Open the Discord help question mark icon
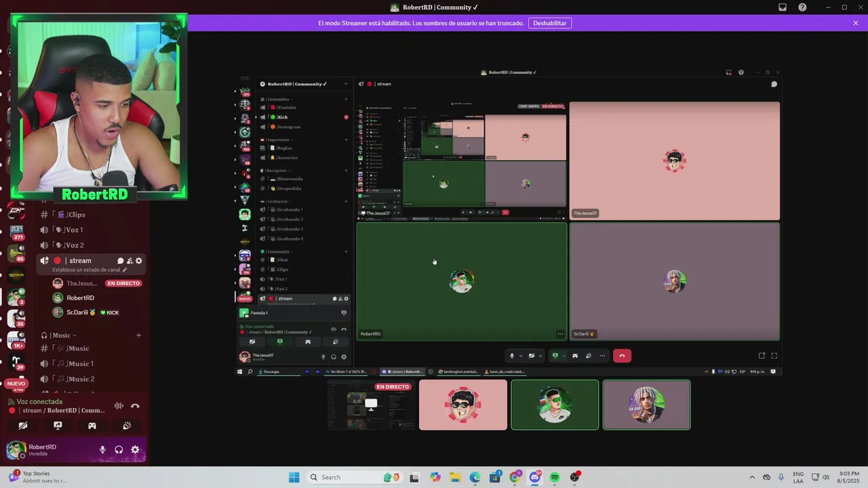 (803, 7)
